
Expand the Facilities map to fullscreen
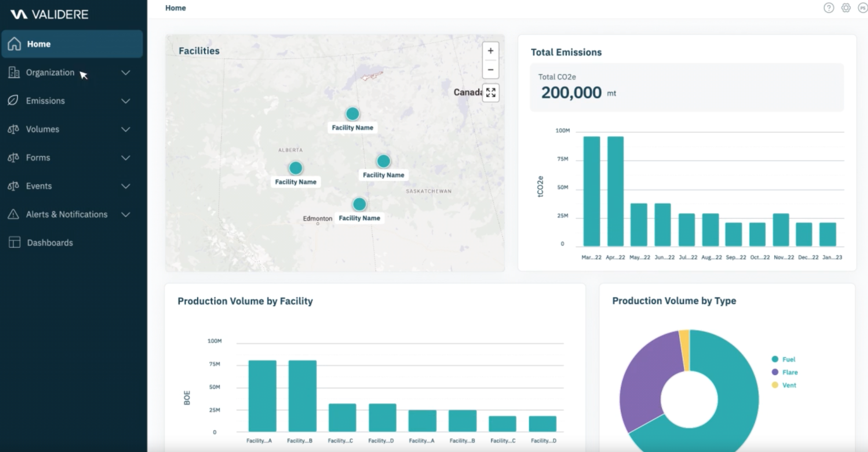click(491, 92)
